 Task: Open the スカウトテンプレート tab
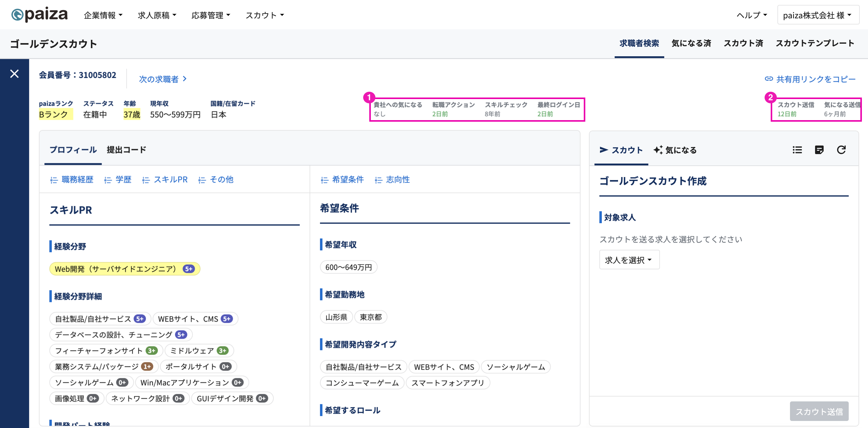pyautogui.click(x=815, y=43)
